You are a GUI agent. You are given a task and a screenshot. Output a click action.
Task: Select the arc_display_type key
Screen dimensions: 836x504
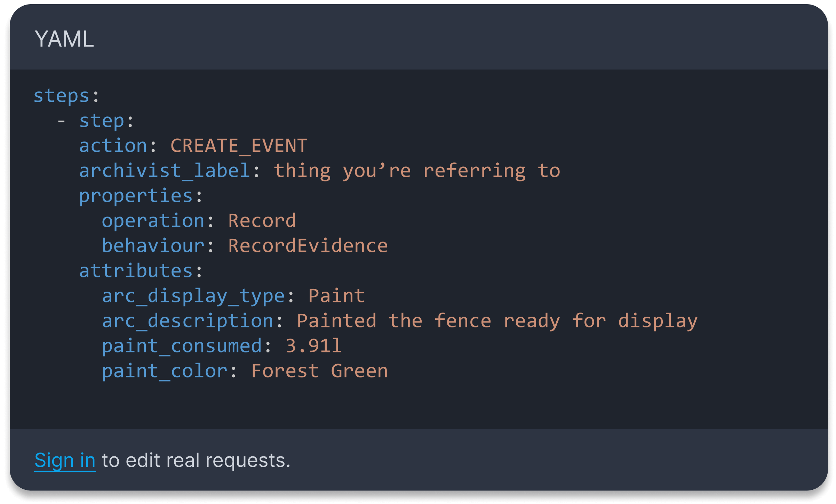(193, 296)
